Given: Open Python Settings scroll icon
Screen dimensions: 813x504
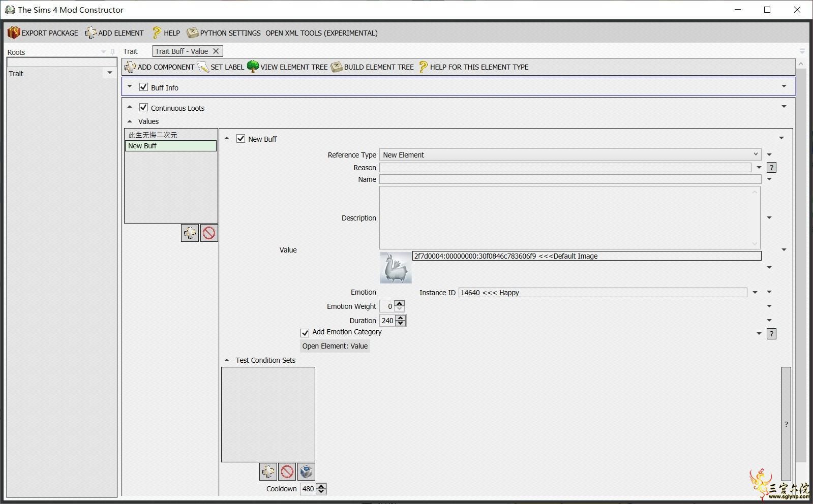Looking at the screenshot, I should [x=192, y=33].
